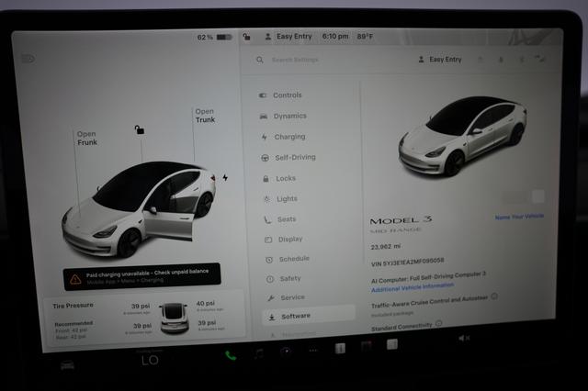
Task: Tap Open Frunk on car view
Action: point(87,139)
